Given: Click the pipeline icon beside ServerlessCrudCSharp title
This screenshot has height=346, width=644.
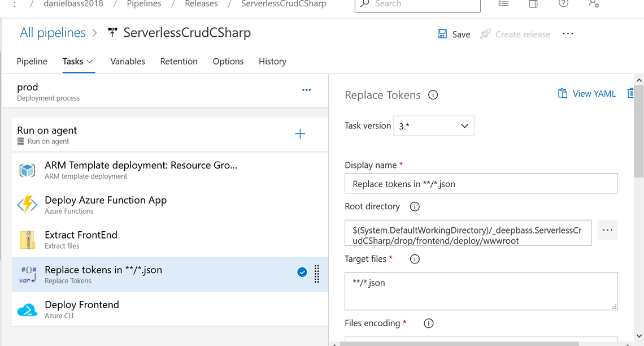Looking at the screenshot, I should [x=112, y=32].
